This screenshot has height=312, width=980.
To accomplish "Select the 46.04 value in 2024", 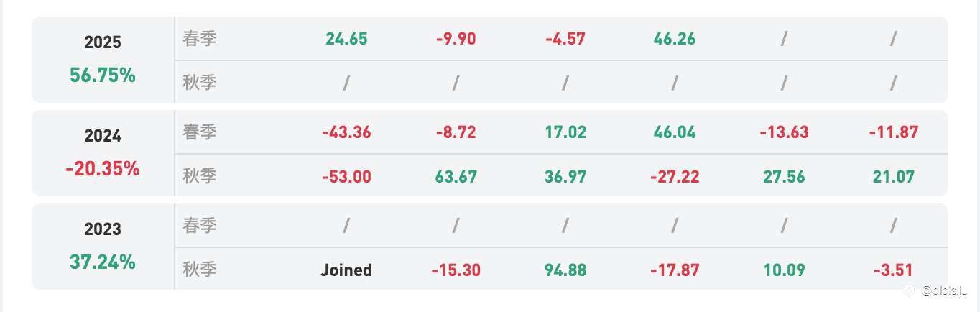I will tap(675, 132).
